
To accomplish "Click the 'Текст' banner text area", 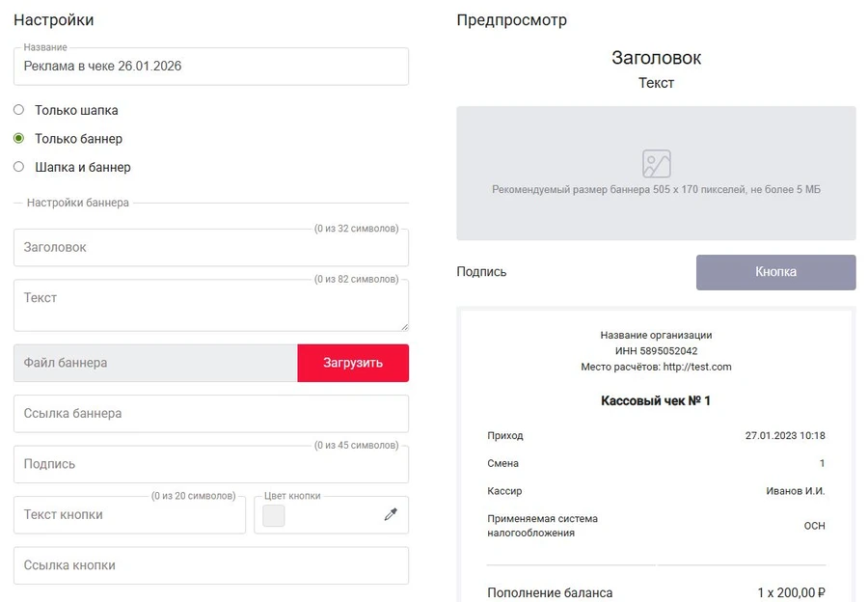I will pyautogui.click(x=210, y=305).
